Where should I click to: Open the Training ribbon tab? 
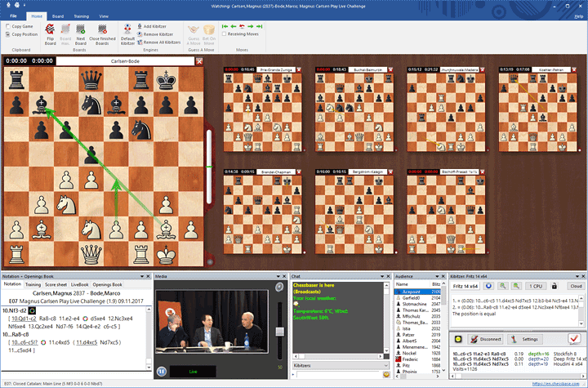pyautogui.click(x=81, y=16)
